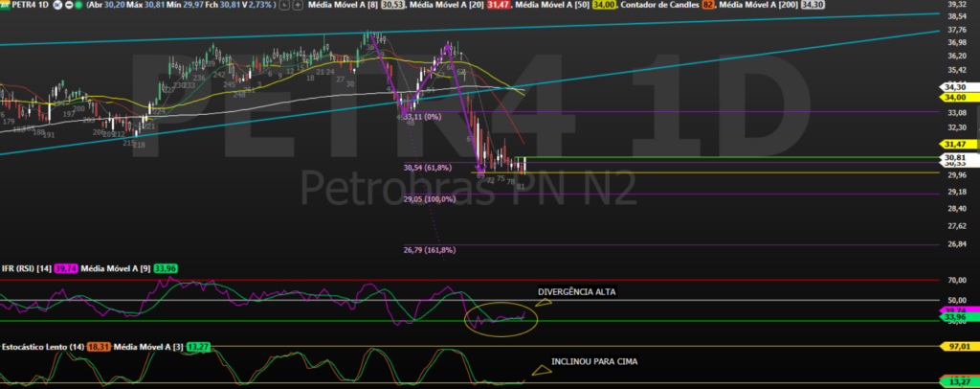Screen dimensions: 980x389
Task: Click the 39,32 price axis label
Action: tap(956, 5)
